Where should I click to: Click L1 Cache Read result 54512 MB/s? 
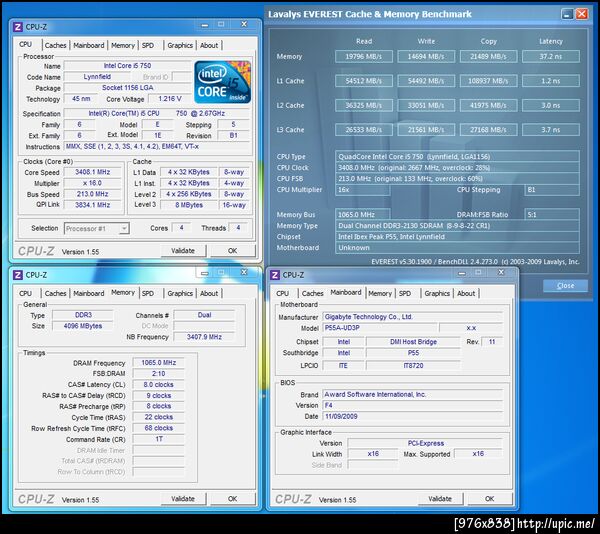pyautogui.click(x=364, y=81)
